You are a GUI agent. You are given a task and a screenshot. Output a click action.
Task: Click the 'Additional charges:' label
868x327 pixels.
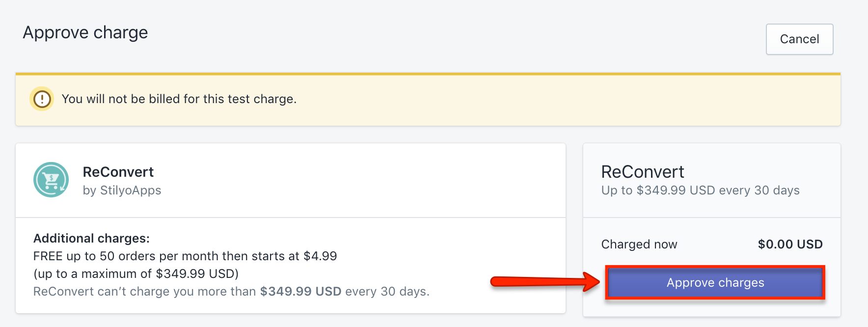coord(91,238)
